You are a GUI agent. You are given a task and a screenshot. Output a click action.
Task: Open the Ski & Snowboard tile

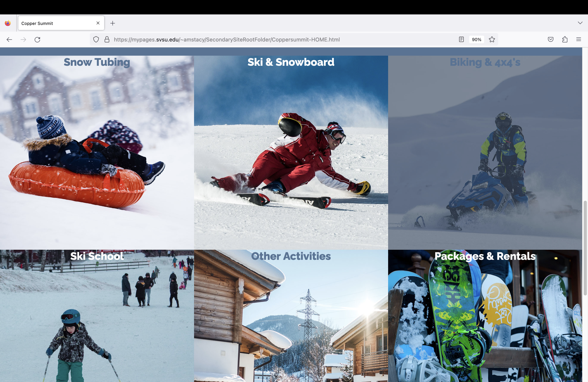click(x=291, y=152)
